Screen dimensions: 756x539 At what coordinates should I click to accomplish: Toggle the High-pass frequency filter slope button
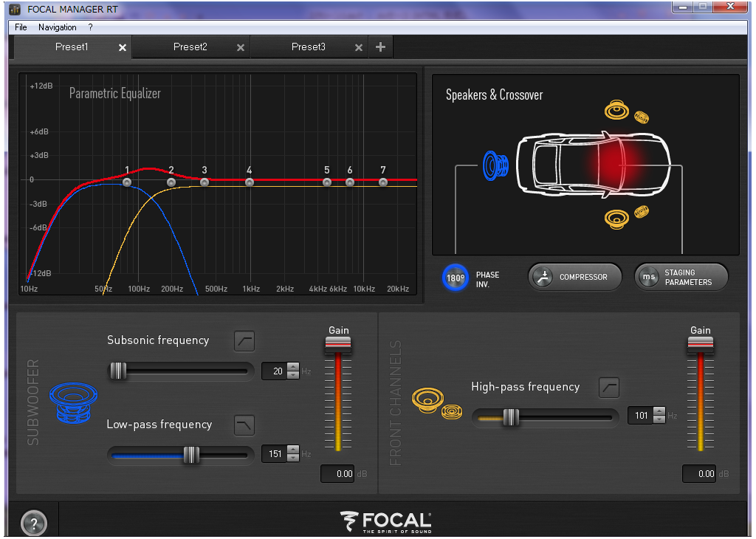[609, 388]
